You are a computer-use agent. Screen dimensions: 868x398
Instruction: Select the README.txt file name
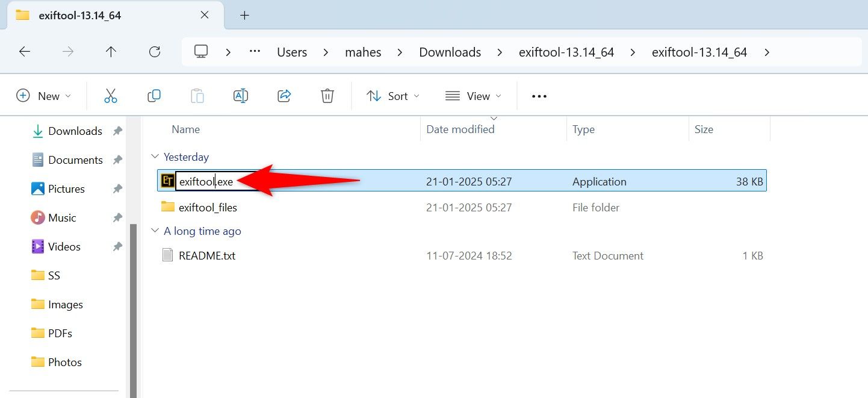click(207, 255)
